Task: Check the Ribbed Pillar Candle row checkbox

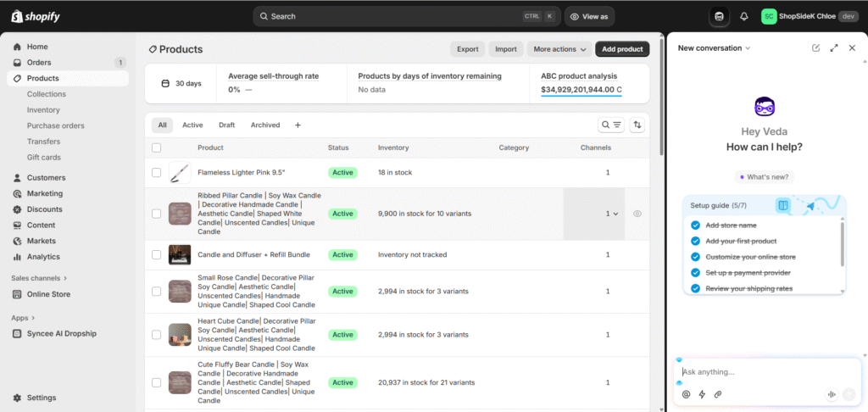Action: [157, 214]
